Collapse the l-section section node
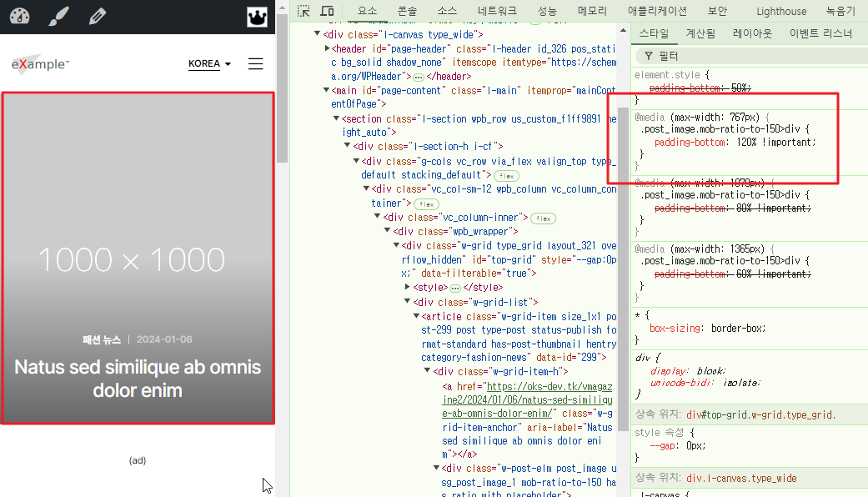868x497 pixels. click(336, 118)
